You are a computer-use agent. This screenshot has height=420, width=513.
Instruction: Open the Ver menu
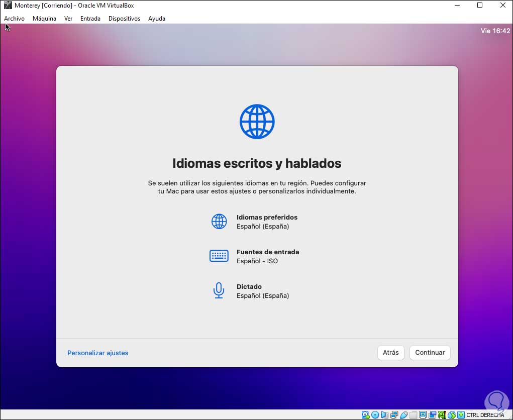pyautogui.click(x=68, y=19)
